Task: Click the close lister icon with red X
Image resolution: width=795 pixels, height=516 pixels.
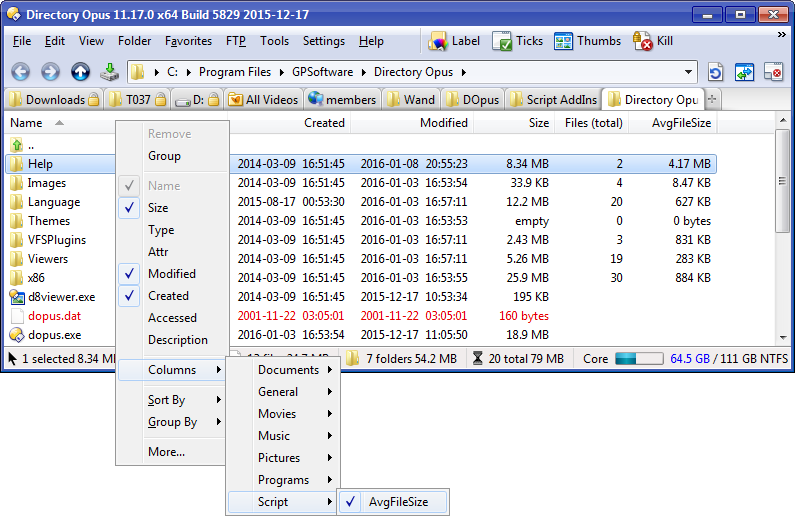Action: click(x=774, y=73)
